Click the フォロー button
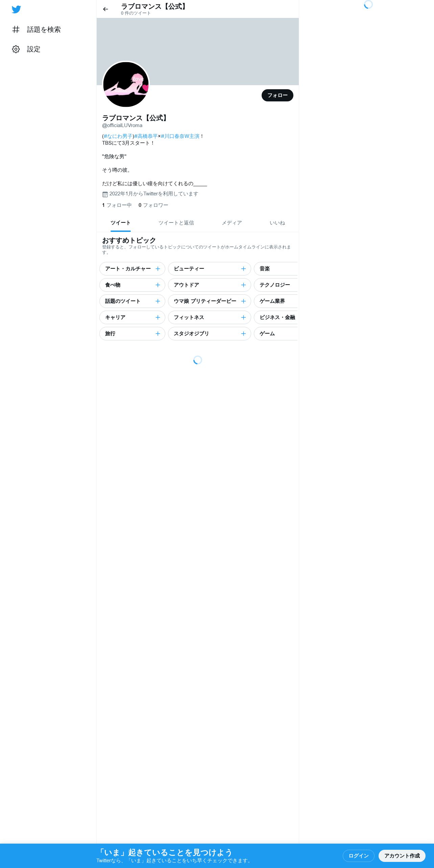Screen dimensions: 434x868 point(277,95)
